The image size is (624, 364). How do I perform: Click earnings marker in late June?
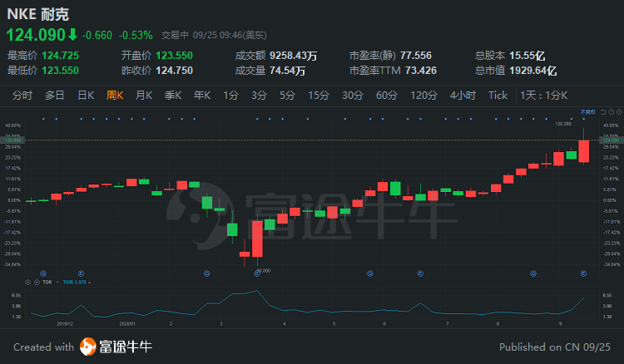click(420, 273)
